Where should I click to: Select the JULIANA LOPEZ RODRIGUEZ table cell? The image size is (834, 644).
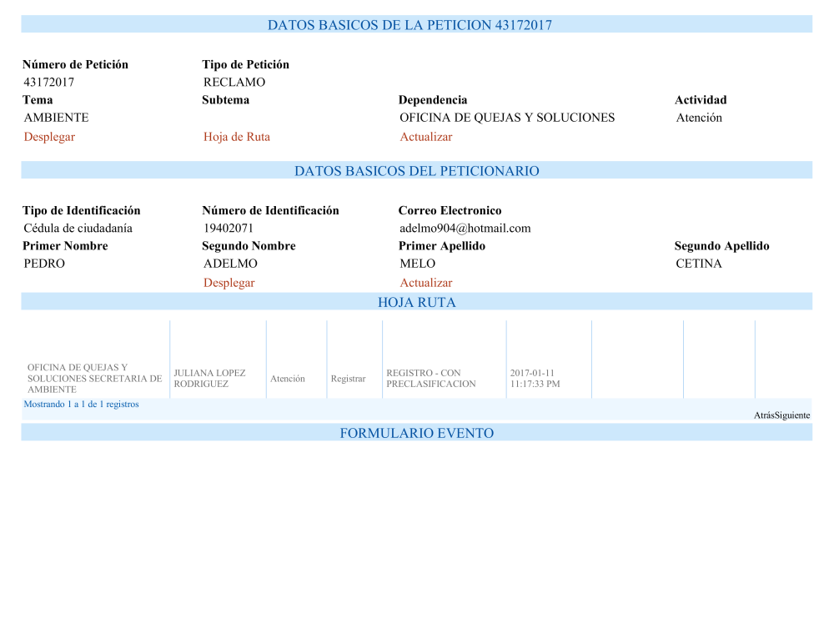pyautogui.click(x=209, y=379)
